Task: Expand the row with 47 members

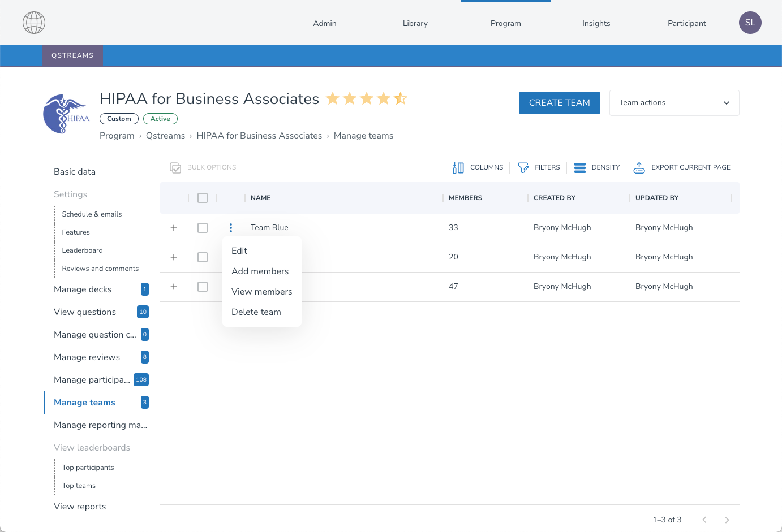Action: pyautogui.click(x=174, y=287)
